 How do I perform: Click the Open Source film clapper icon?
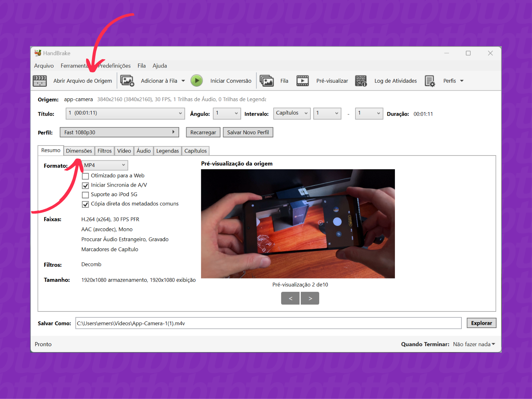point(40,81)
